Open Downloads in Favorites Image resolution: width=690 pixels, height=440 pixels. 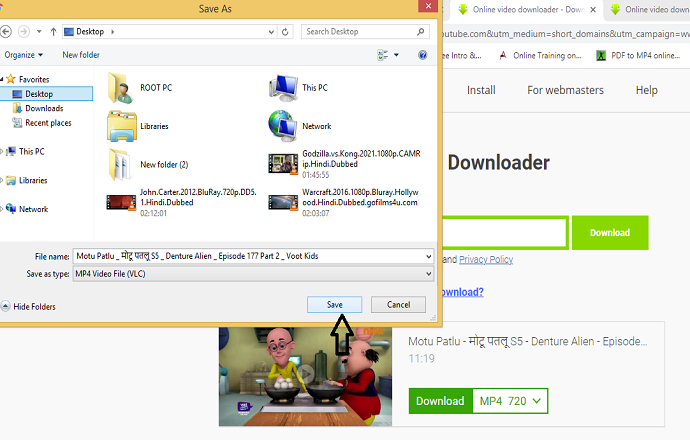tap(44, 108)
